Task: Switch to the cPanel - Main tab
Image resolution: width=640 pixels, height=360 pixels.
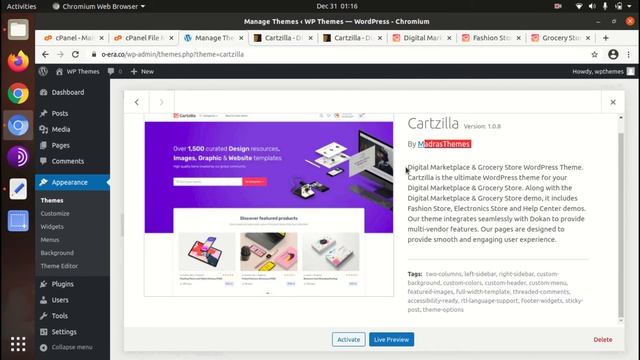Action: coord(73,38)
